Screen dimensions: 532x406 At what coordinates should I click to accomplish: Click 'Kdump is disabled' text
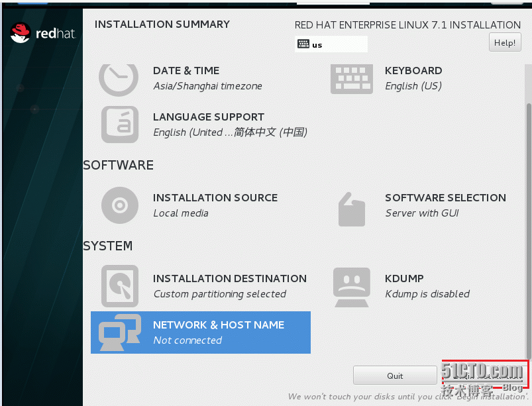coord(427,294)
